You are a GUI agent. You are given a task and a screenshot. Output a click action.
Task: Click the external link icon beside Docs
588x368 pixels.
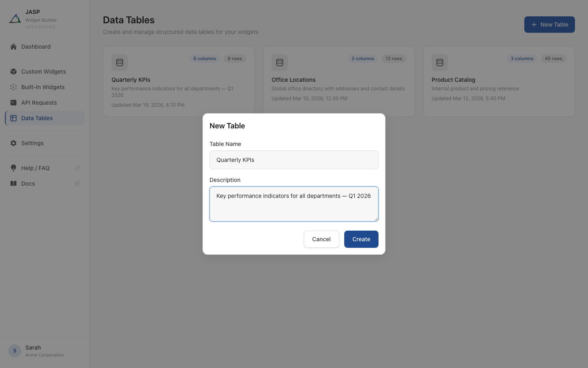click(78, 184)
